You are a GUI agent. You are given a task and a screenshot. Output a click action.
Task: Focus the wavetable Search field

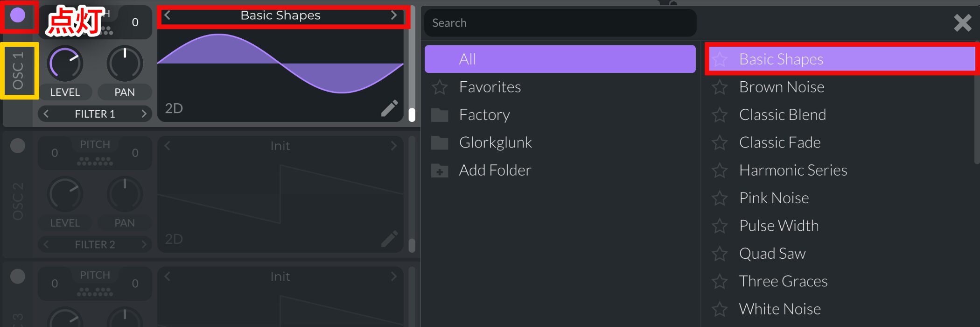560,23
